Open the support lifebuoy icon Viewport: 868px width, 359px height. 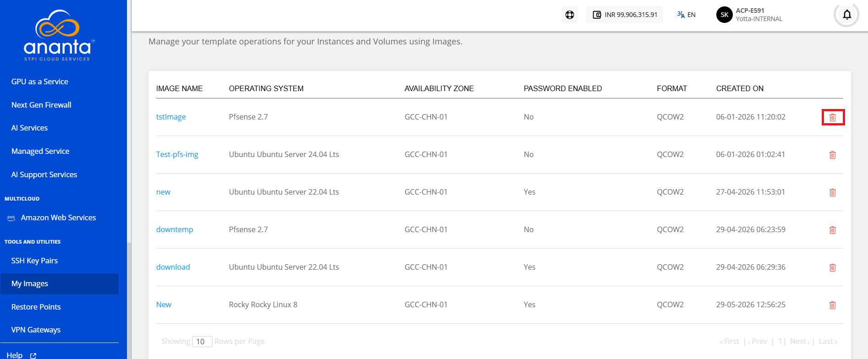(x=570, y=15)
